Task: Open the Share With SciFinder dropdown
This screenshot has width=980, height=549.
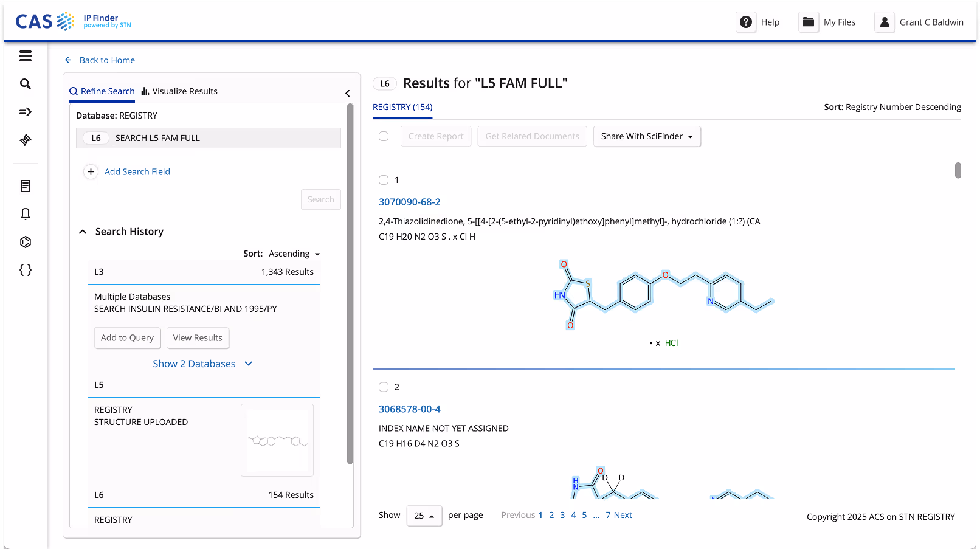Action: click(647, 136)
